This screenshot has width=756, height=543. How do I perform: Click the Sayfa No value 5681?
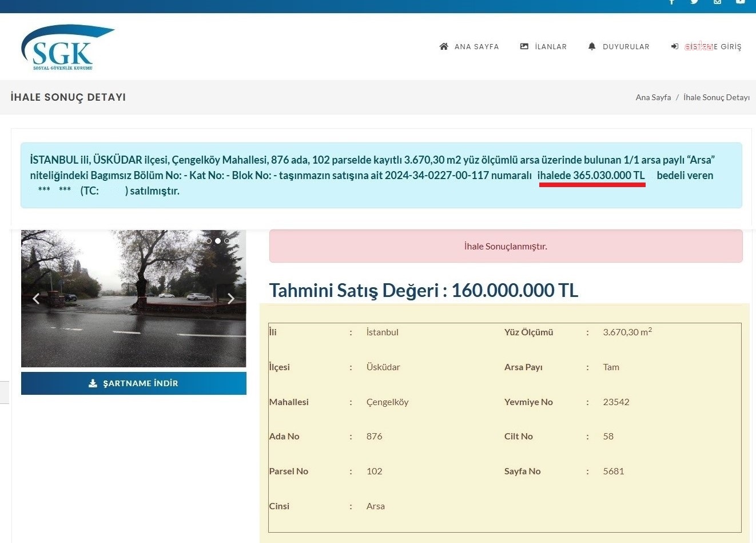(614, 471)
